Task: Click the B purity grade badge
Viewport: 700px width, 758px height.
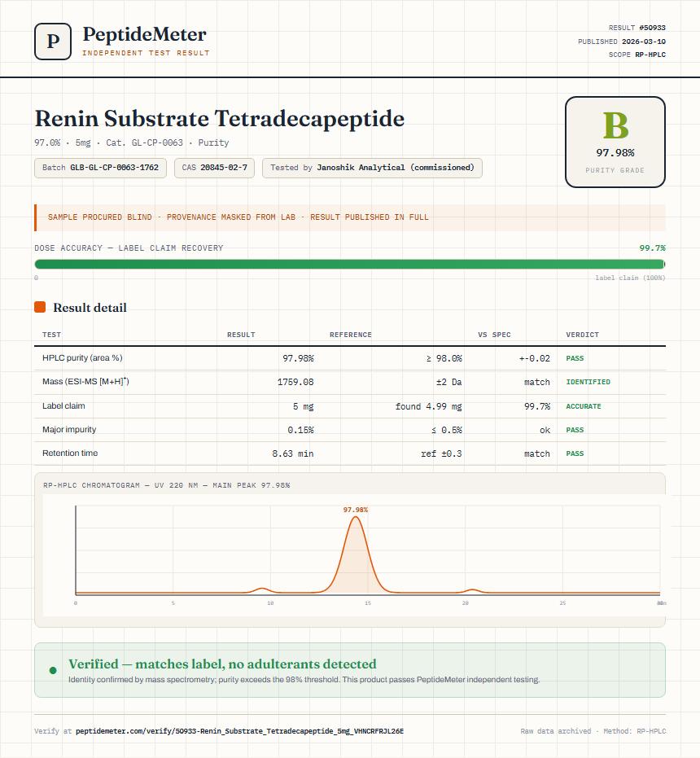Action: point(615,142)
